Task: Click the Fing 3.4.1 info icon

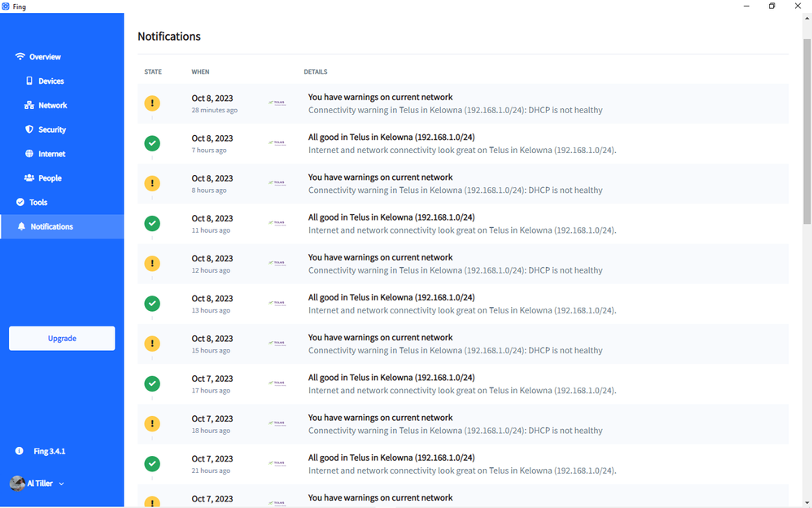Action: (20, 451)
